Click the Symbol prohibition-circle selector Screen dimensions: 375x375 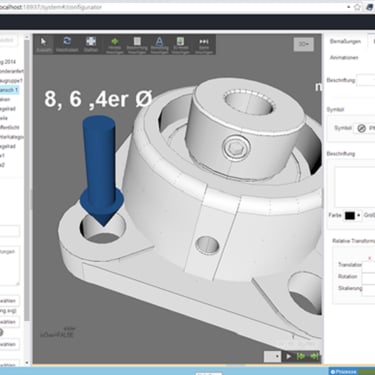(361, 128)
